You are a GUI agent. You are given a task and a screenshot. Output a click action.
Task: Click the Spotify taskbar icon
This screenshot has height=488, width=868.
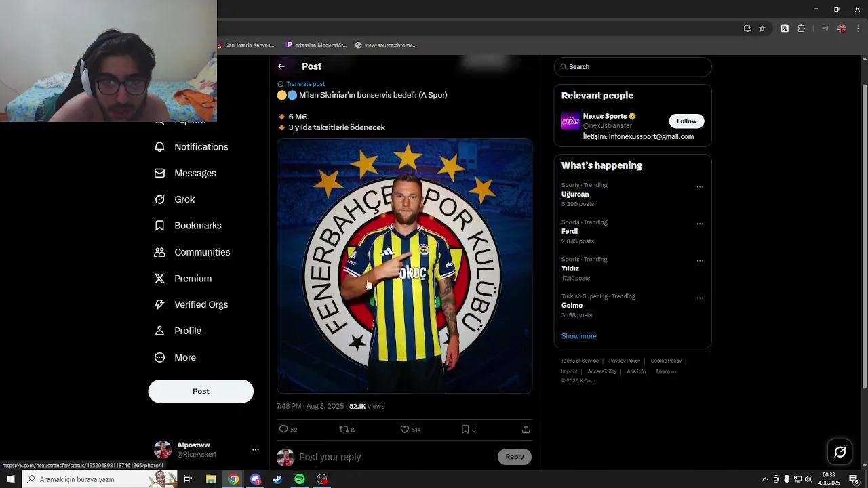[x=300, y=479]
